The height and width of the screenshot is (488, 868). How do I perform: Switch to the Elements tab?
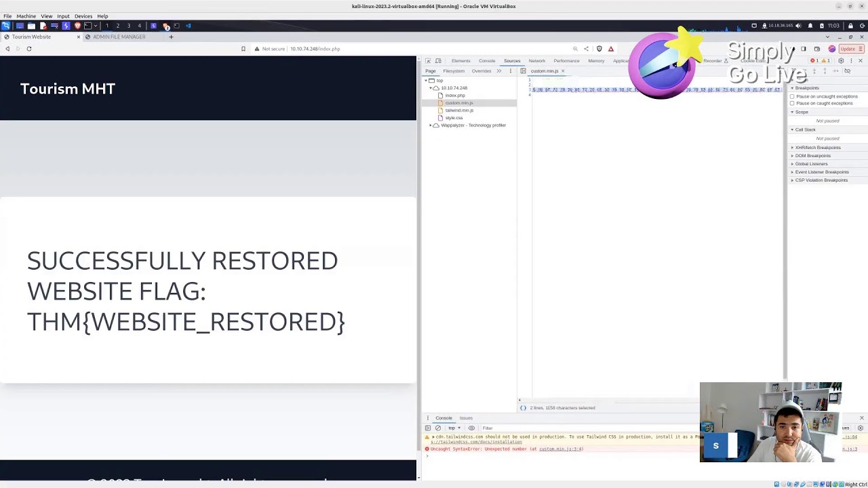tap(460, 61)
